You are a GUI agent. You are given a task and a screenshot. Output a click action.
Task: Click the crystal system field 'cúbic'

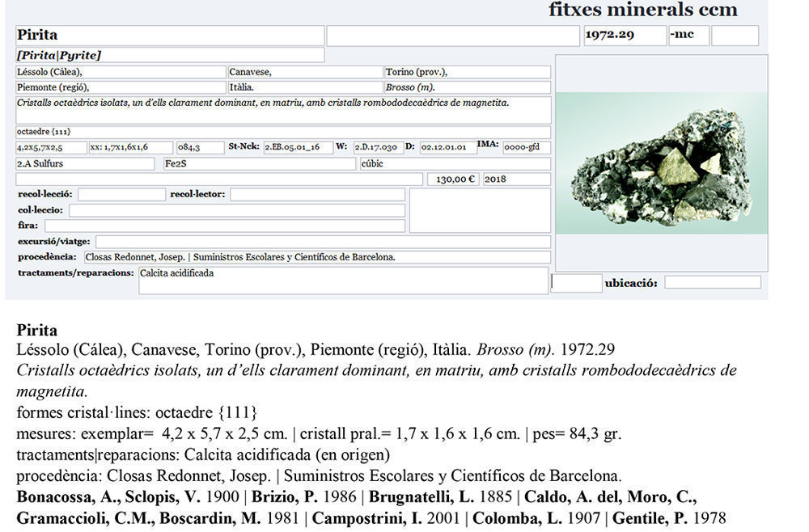click(x=455, y=164)
